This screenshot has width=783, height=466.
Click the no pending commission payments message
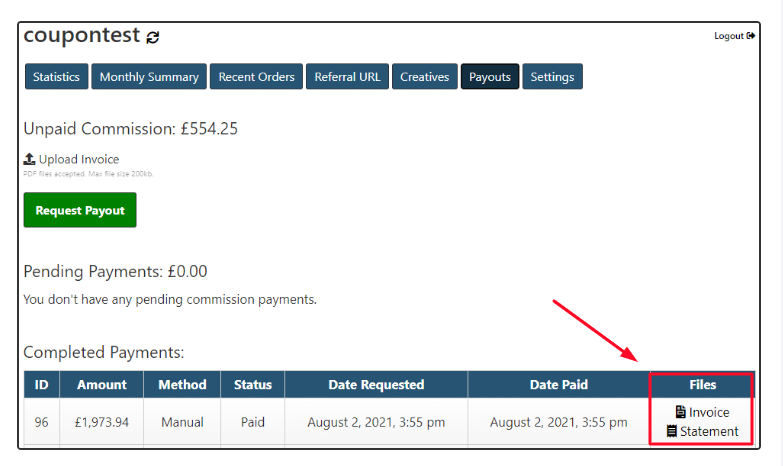click(170, 299)
